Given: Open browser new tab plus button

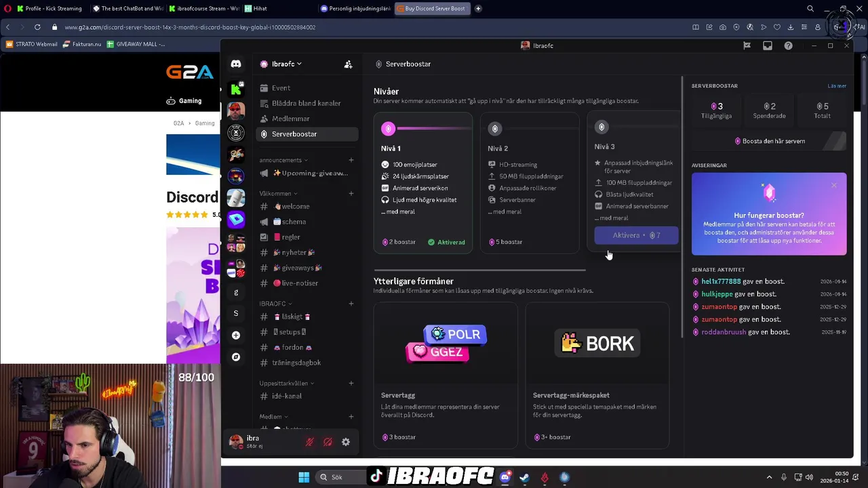Looking at the screenshot, I should point(478,9).
